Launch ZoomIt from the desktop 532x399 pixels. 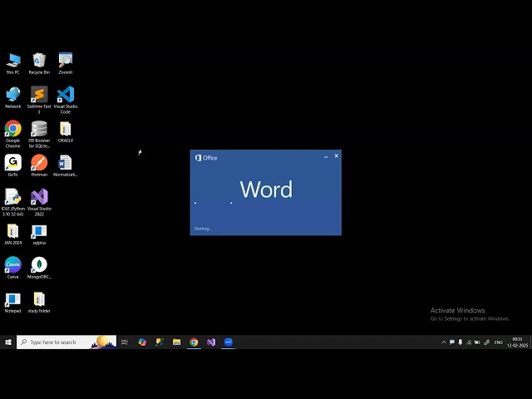pyautogui.click(x=66, y=63)
